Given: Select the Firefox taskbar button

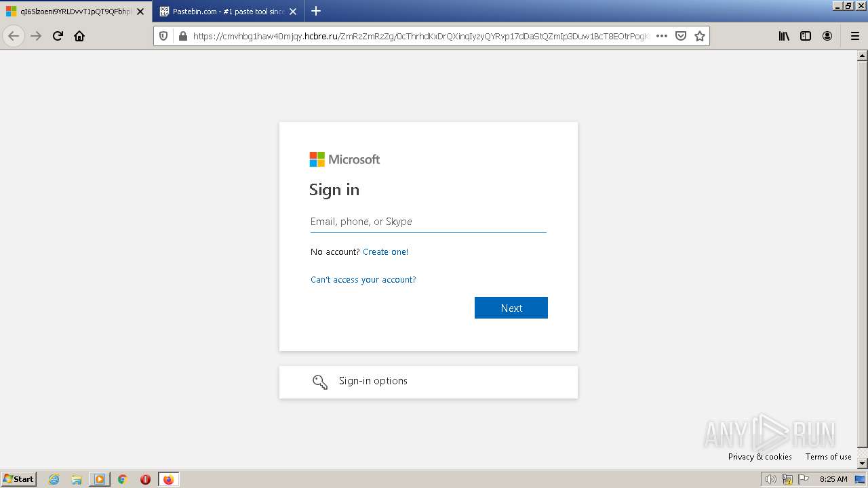Looking at the screenshot, I should point(168,479).
